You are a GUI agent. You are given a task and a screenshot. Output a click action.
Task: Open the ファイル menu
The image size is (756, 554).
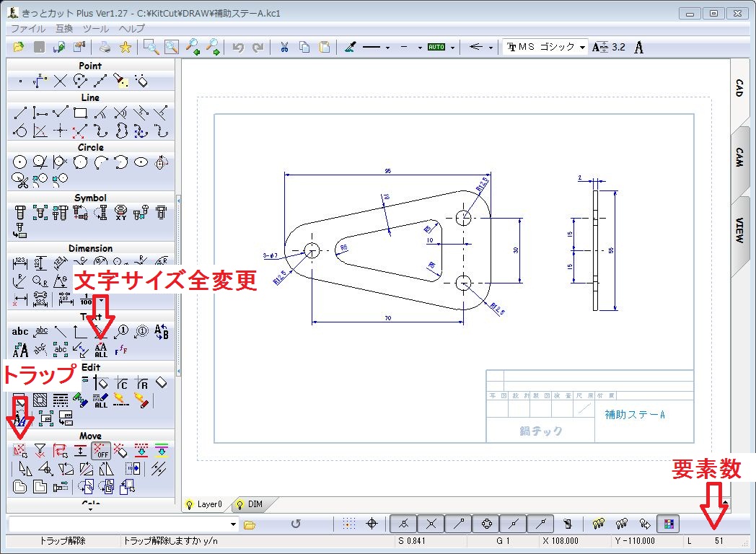28,28
